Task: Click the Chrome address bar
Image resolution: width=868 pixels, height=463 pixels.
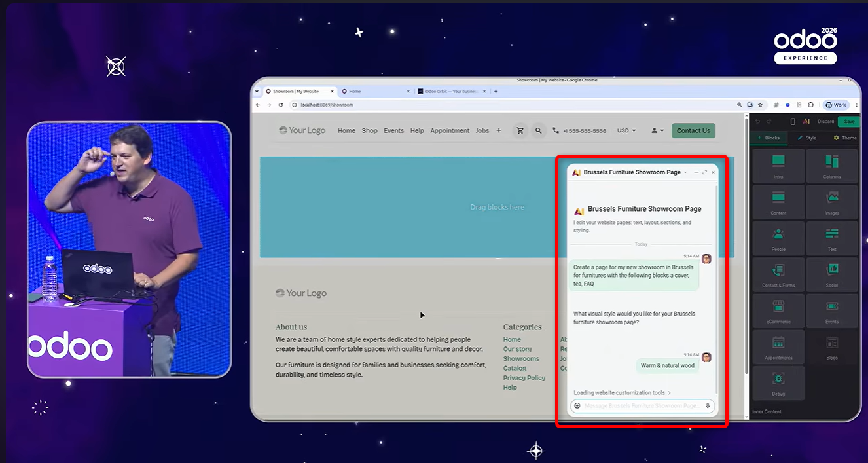Action: coord(511,105)
